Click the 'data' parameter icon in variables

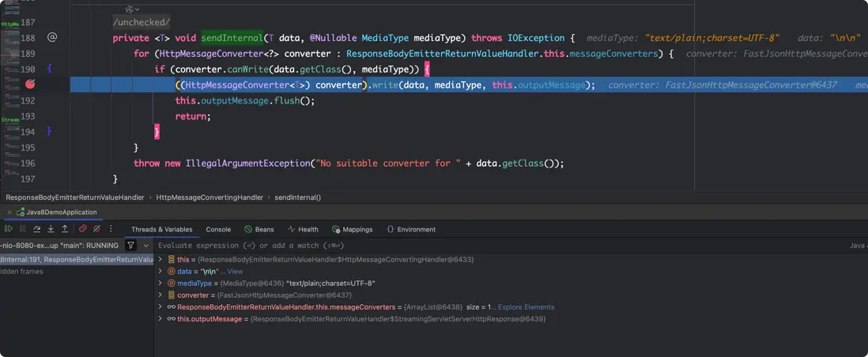(171, 271)
